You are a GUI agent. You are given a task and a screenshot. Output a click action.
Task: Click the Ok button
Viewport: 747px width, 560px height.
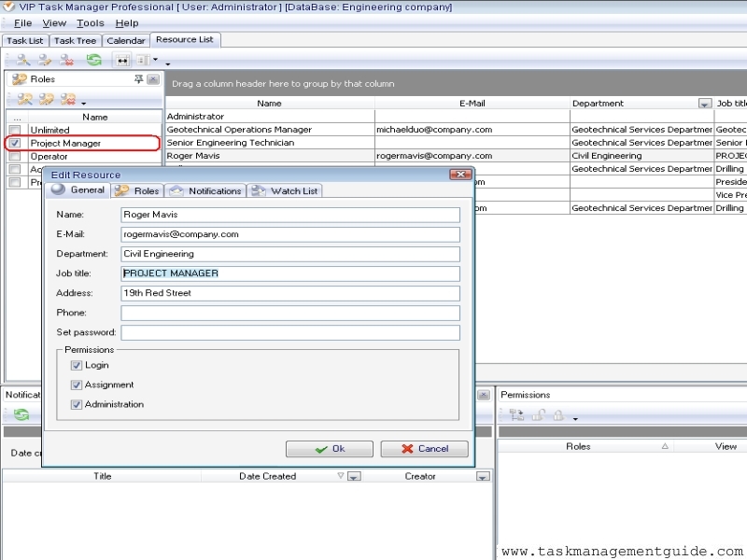pos(330,449)
